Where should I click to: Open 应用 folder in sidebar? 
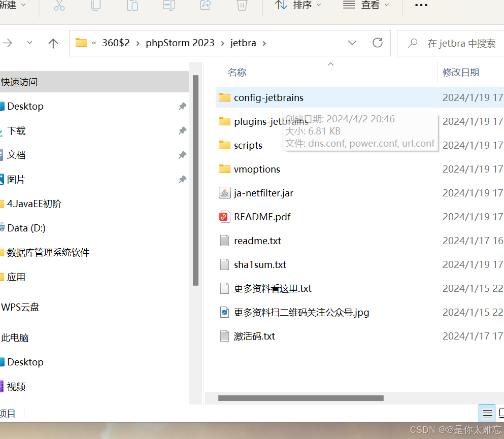(x=16, y=277)
